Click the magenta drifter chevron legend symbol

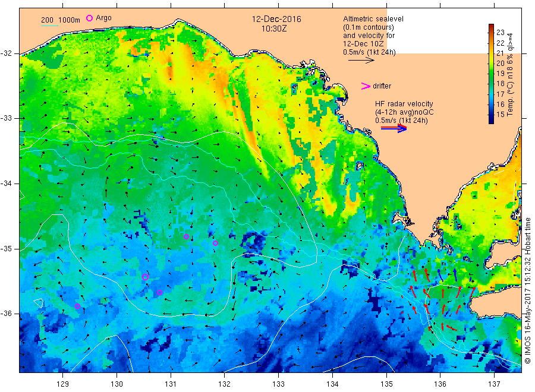click(366, 86)
